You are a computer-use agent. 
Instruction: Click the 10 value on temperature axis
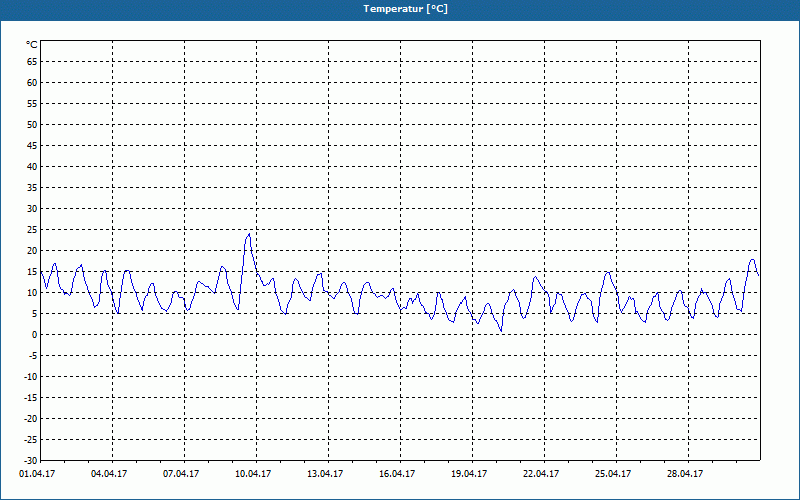[x=32, y=293]
